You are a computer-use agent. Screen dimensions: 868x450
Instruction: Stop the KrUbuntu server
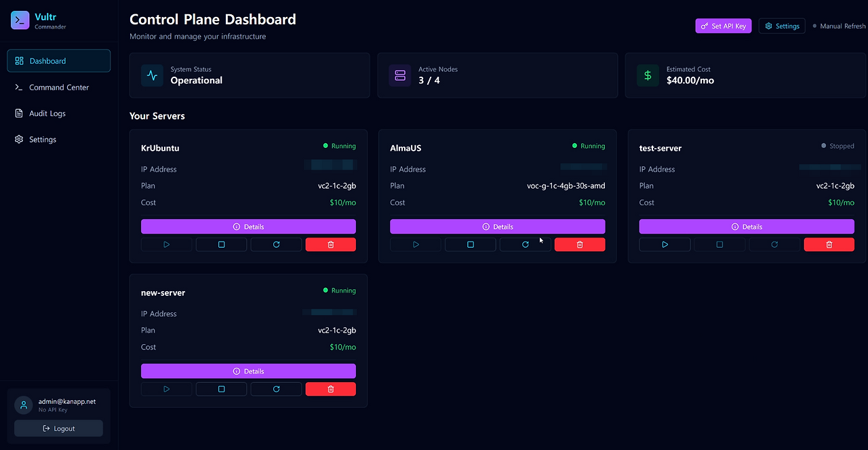[x=221, y=244]
